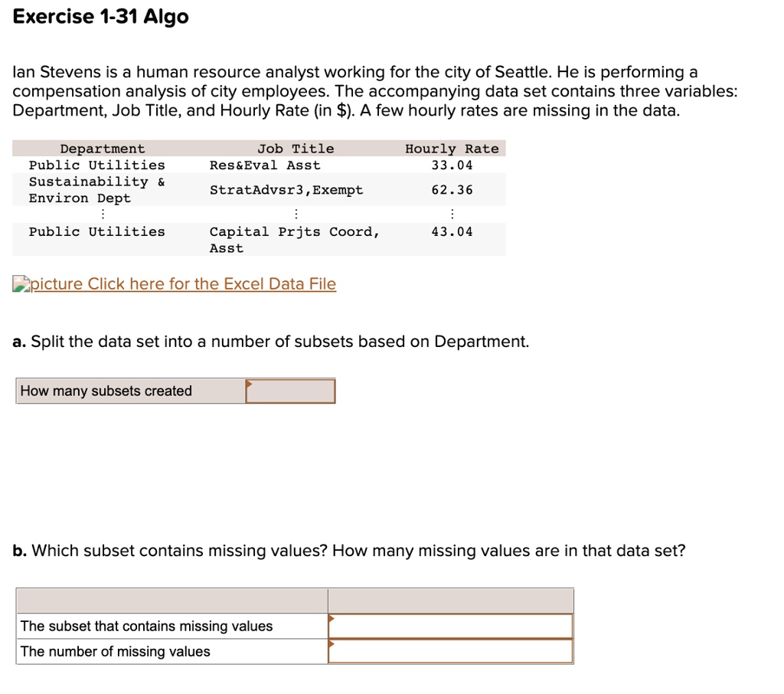Screen dimensions: 784x694
Task: Click the orange triangle marker on subsets answer box
Action: pyautogui.click(x=249, y=385)
